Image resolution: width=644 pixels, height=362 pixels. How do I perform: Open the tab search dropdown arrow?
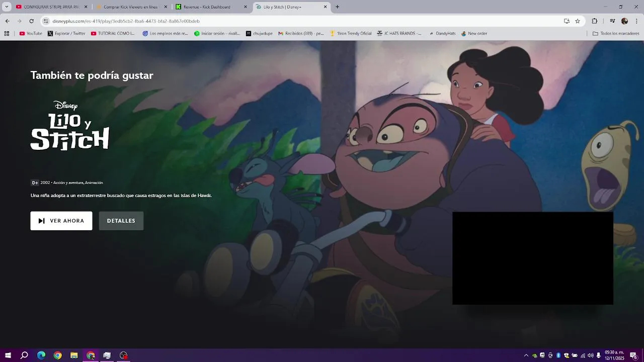point(7,7)
